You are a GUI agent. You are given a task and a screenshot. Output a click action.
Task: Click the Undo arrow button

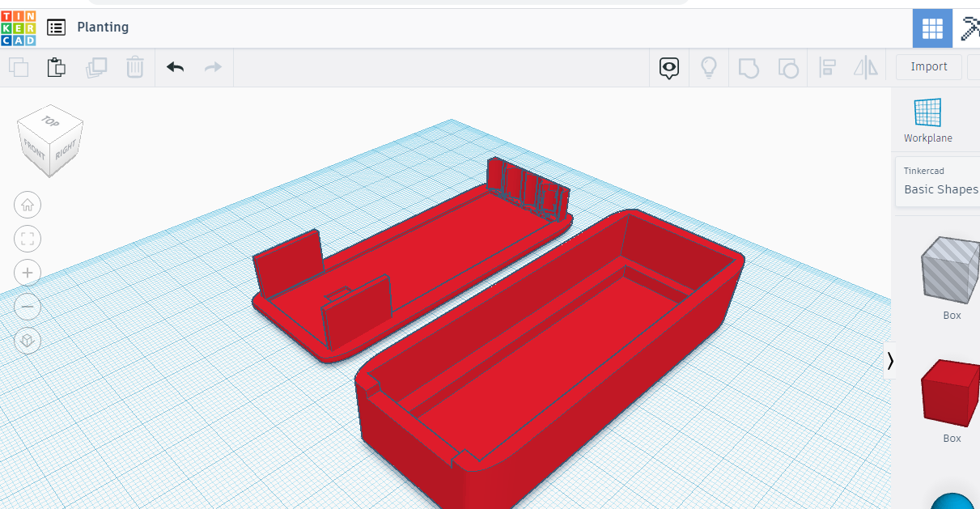point(175,67)
